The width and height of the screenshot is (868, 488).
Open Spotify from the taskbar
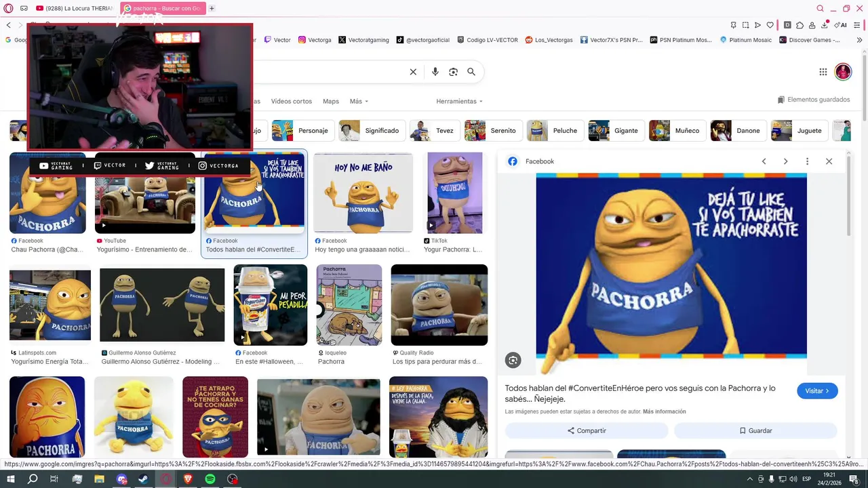[x=210, y=479]
